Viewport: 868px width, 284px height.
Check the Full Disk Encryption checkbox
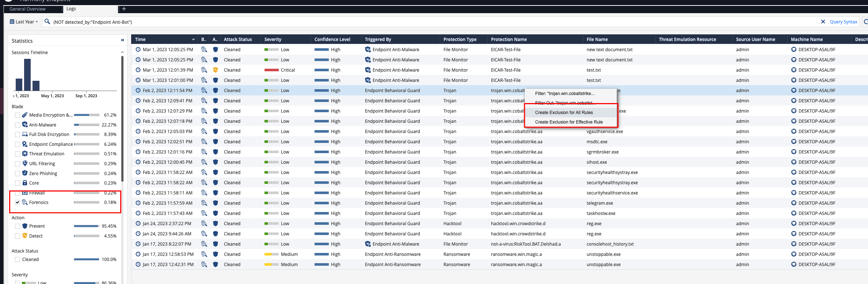pyautogui.click(x=18, y=135)
